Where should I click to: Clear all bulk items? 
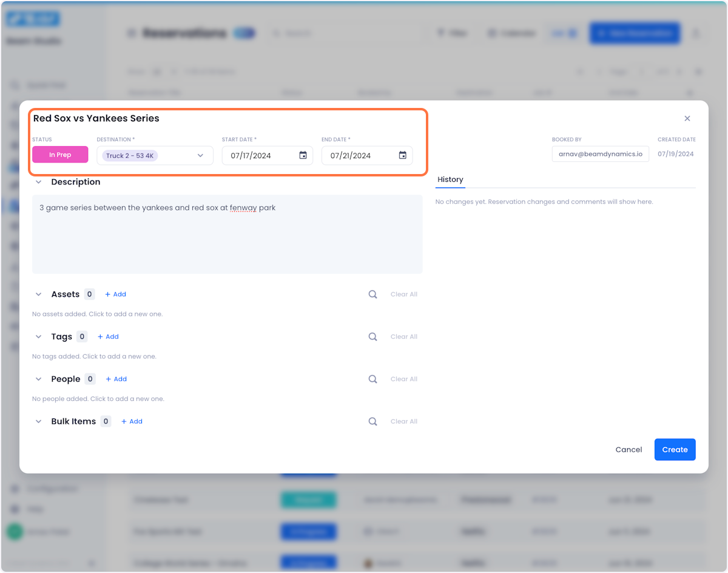(404, 421)
